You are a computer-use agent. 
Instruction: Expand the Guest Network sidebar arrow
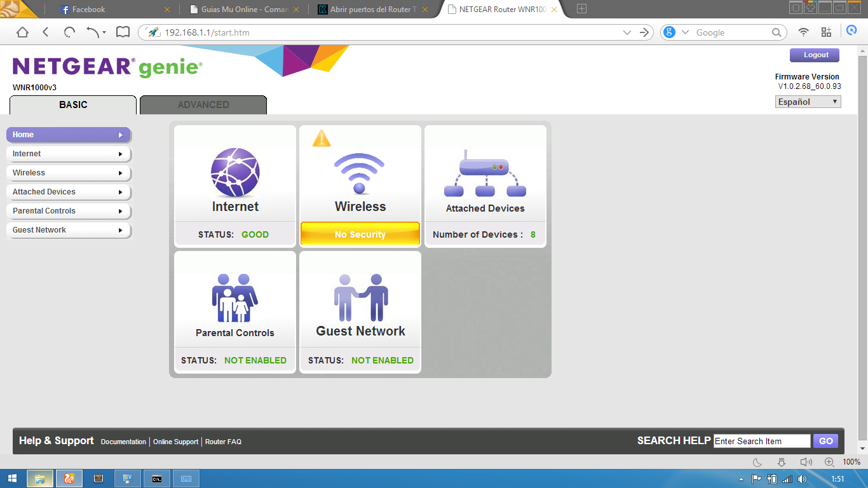[x=121, y=230]
